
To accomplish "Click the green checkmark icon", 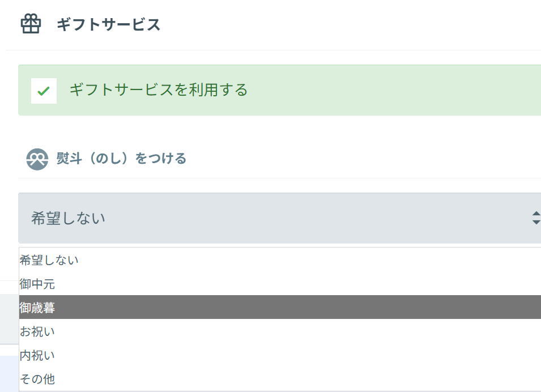I will click(44, 91).
